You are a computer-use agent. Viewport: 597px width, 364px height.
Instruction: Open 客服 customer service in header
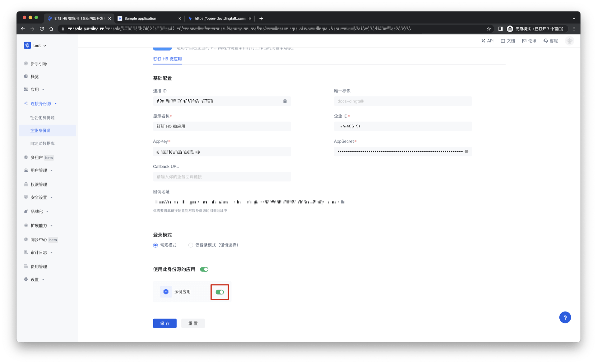point(551,41)
